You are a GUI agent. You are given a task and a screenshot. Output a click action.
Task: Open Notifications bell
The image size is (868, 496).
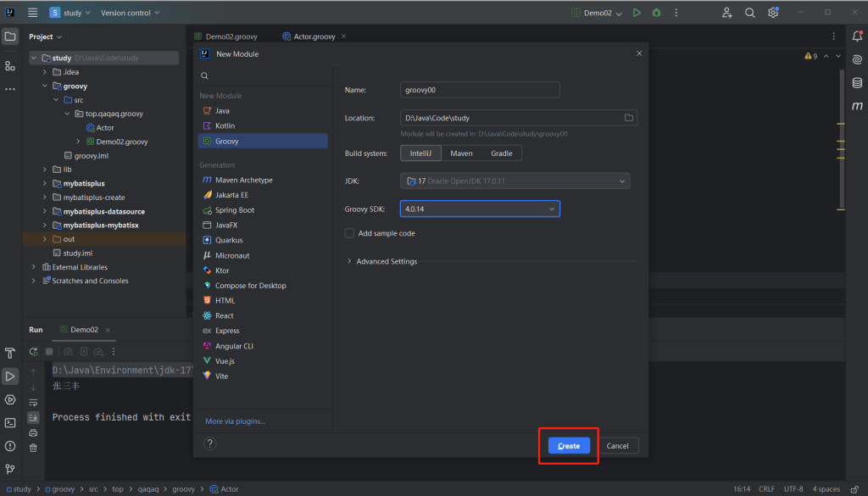(857, 36)
